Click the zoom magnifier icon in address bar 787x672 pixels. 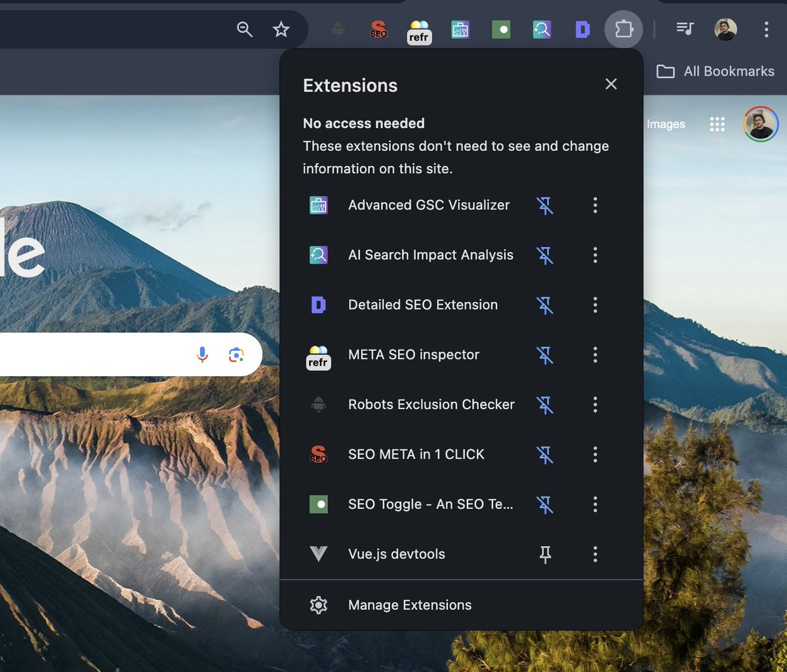[245, 30]
